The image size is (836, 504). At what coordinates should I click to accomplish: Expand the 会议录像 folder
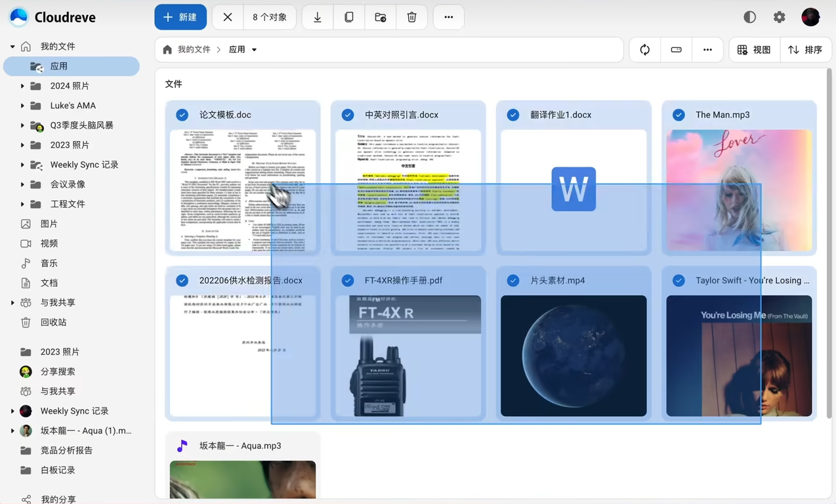[x=22, y=184]
